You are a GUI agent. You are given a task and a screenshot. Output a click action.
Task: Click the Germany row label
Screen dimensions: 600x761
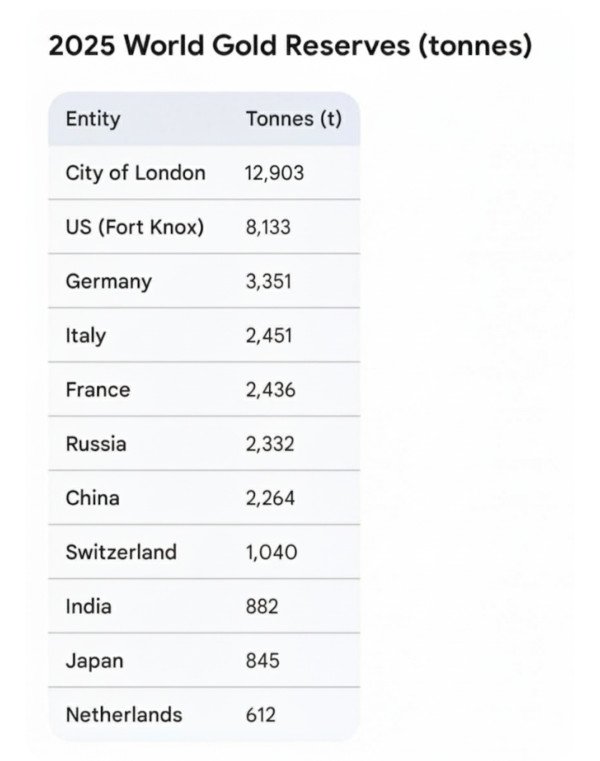click(108, 281)
